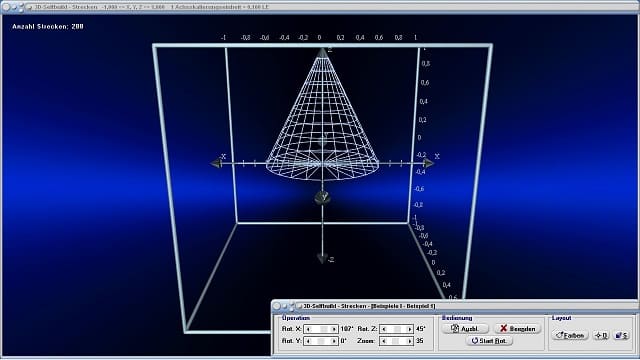Click the Rot. Y scrollbar thumb

click(321, 341)
